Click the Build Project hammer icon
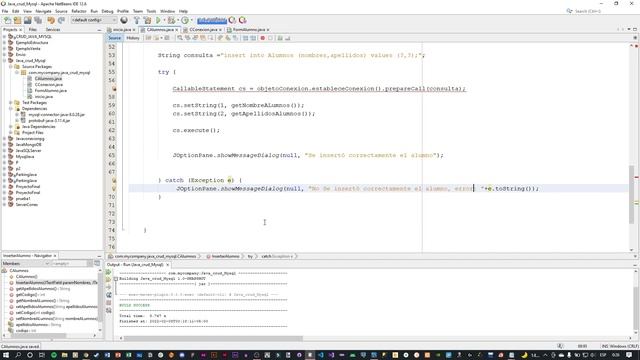 137,20
